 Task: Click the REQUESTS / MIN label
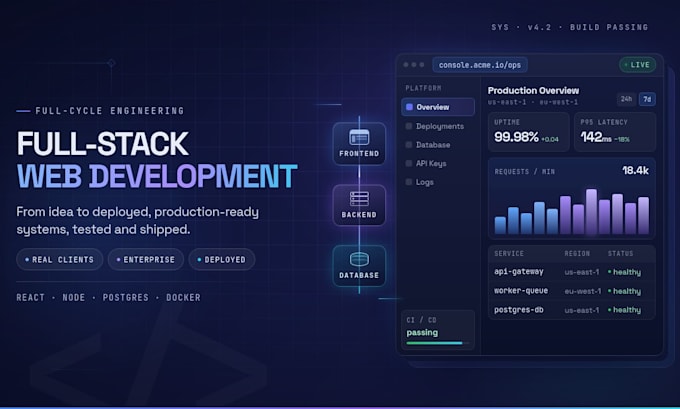525,172
